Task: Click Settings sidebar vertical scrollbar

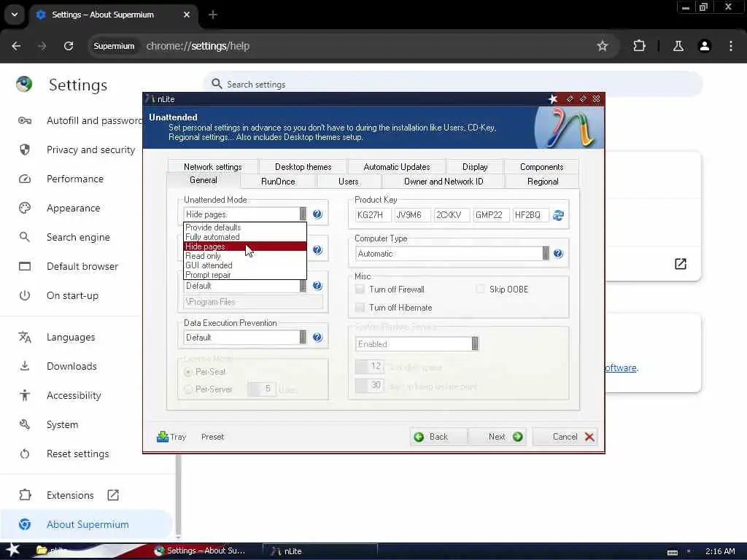Action: (x=178, y=495)
